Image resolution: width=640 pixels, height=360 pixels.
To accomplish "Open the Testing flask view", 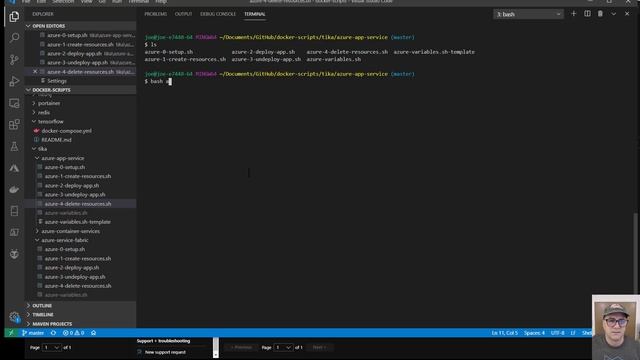I will click(14, 146).
